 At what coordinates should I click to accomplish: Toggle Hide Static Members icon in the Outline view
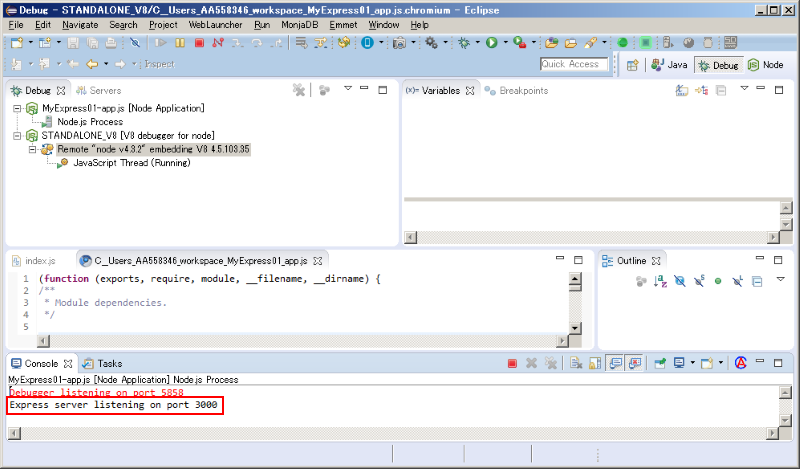[x=699, y=281]
